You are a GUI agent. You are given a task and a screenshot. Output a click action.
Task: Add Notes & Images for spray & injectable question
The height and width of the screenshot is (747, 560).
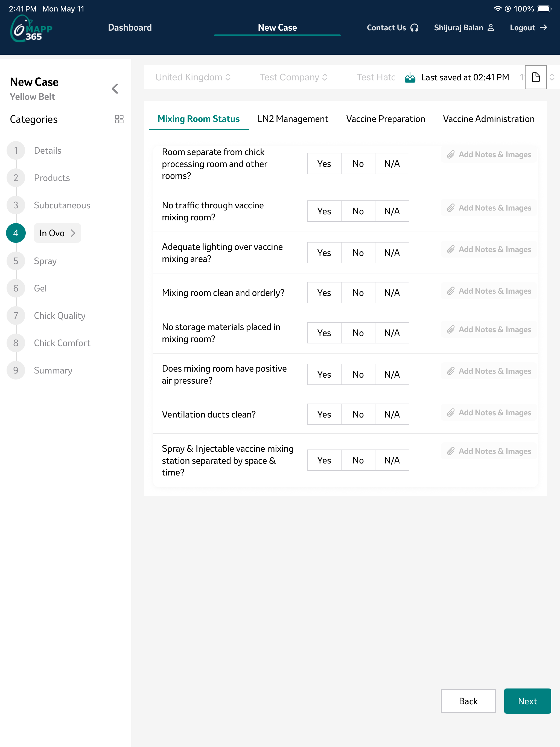[x=489, y=451]
